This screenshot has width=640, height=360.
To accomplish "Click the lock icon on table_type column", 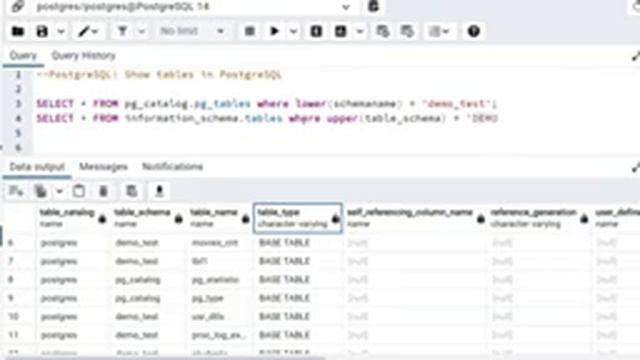I will [336, 219].
